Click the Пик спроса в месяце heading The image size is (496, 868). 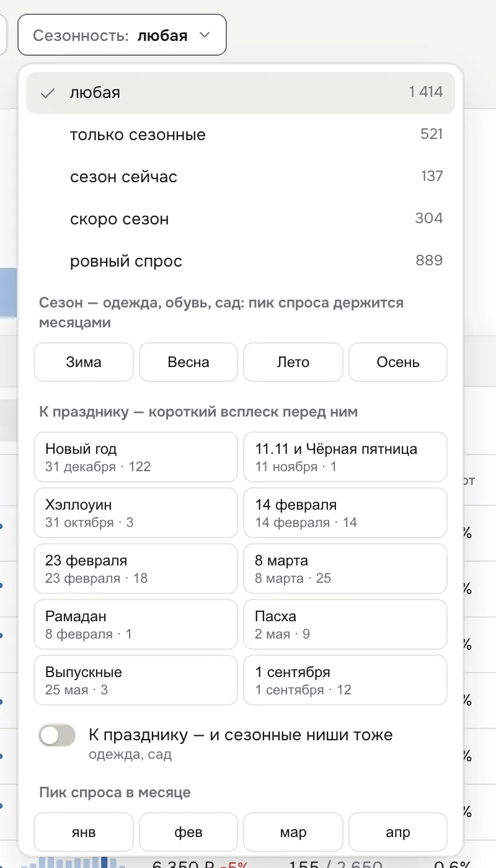click(115, 792)
